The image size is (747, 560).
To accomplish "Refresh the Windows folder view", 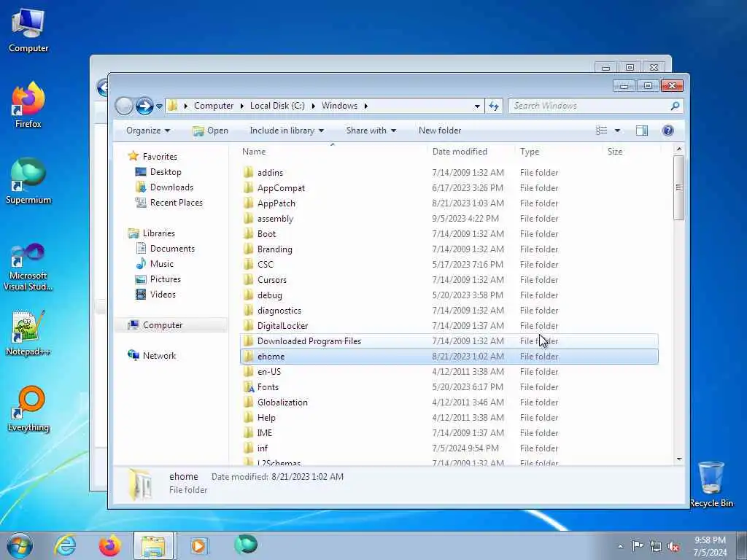I will point(494,106).
